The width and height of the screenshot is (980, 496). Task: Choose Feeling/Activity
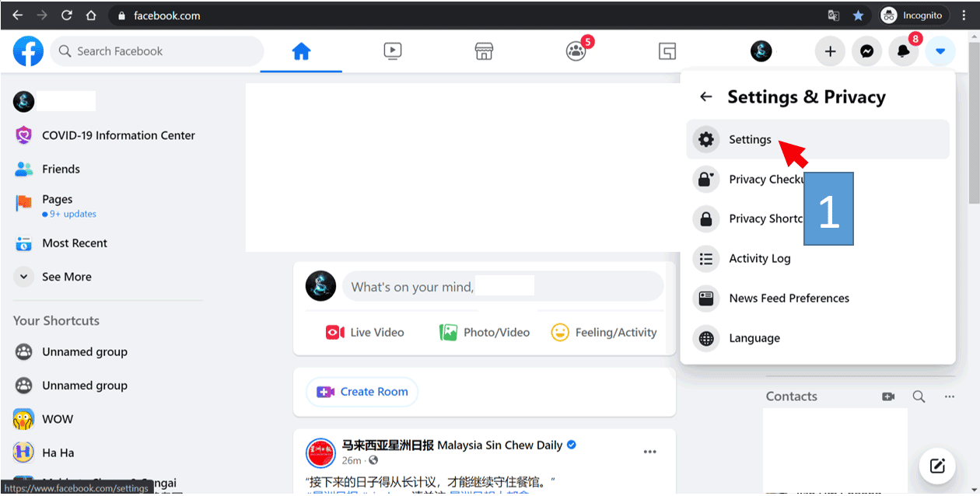click(x=604, y=332)
